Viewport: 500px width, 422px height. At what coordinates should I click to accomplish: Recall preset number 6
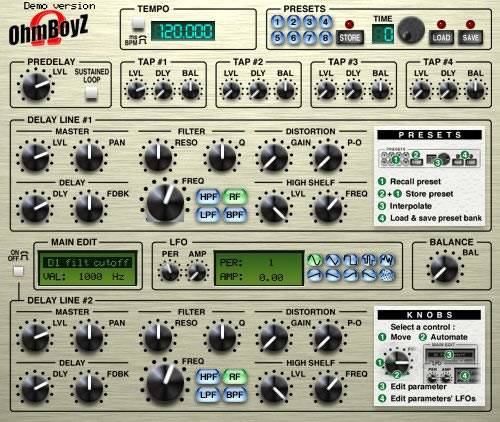(293, 37)
